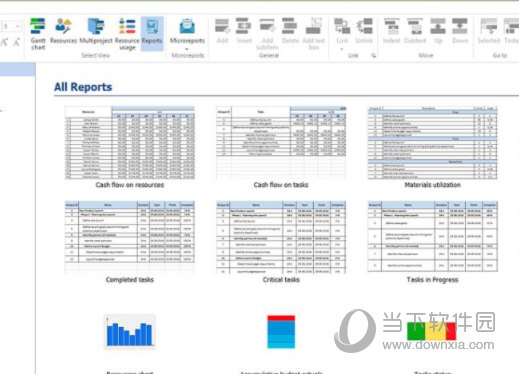519x374 pixels.
Task: Click the 'Materials utilization' label
Action: (x=433, y=185)
